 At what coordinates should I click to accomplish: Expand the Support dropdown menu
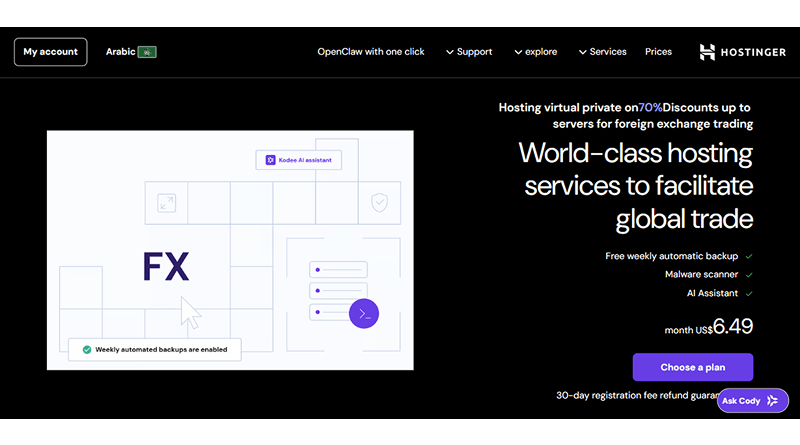469,52
